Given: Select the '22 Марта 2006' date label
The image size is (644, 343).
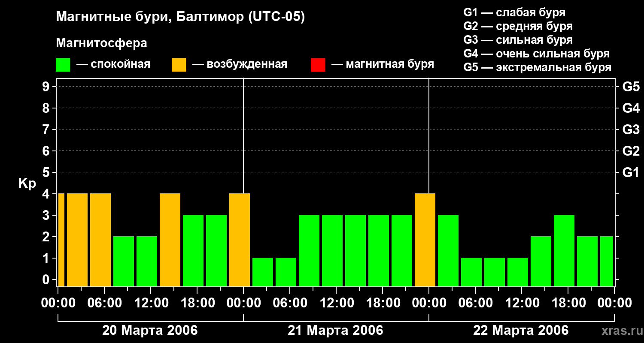Looking at the screenshot, I should (521, 331).
